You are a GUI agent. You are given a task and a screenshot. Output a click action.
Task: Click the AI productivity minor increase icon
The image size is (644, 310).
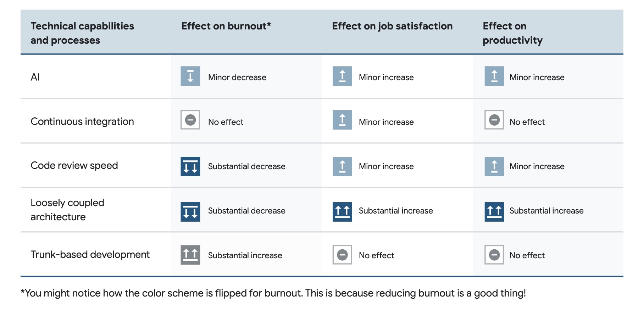(494, 76)
